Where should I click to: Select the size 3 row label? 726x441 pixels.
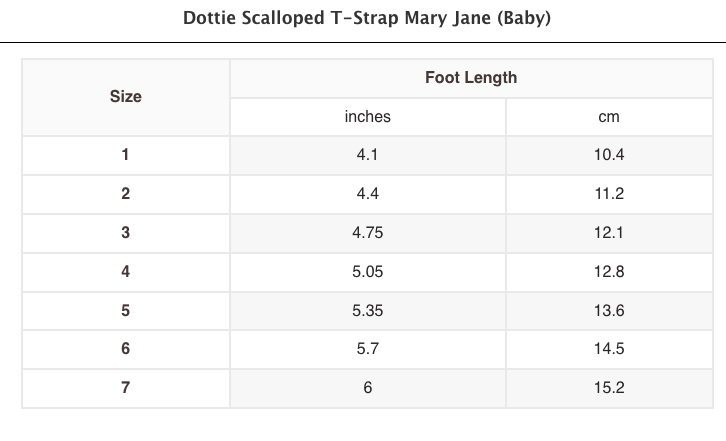pyautogui.click(x=125, y=233)
